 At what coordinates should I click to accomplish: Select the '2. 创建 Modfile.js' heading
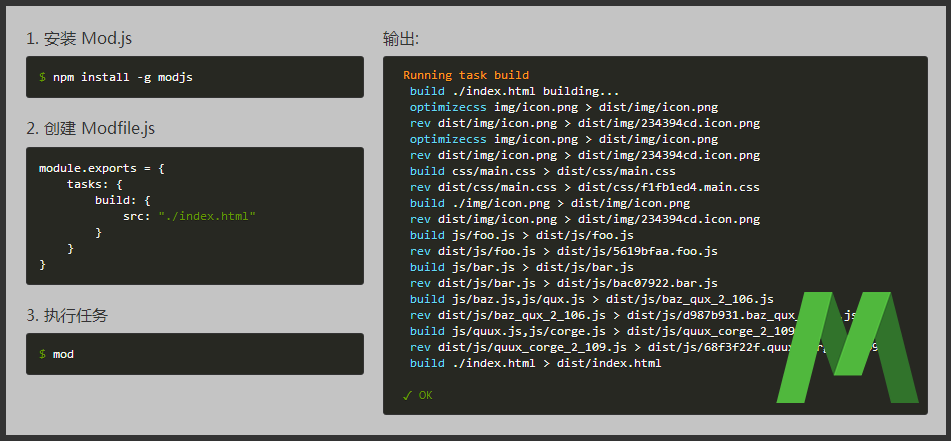point(90,128)
